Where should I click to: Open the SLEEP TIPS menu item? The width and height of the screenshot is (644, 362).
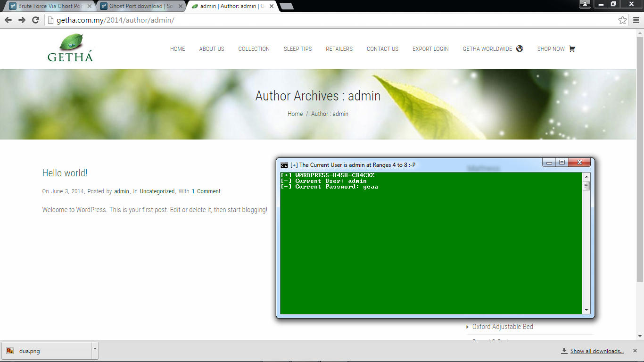click(x=298, y=49)
